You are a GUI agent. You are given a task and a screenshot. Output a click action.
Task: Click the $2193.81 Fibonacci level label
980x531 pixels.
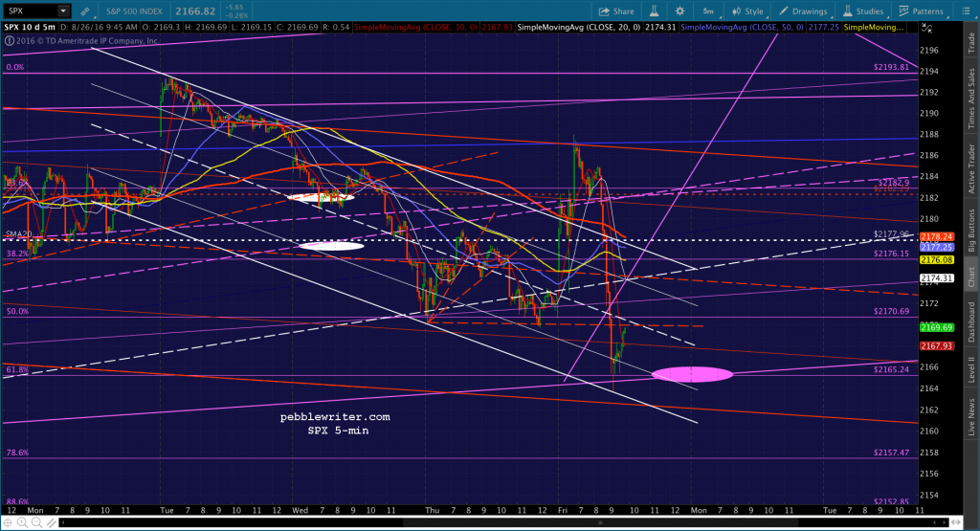point(891,67)
